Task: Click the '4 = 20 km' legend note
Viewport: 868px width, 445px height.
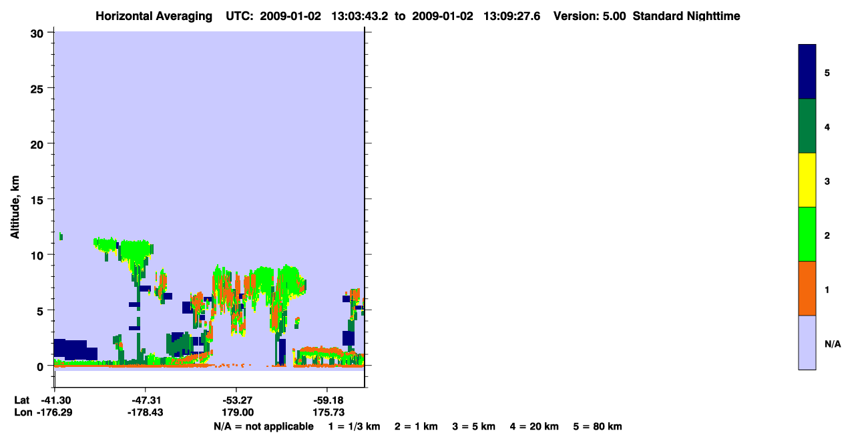Action: (x=534, y=426)
